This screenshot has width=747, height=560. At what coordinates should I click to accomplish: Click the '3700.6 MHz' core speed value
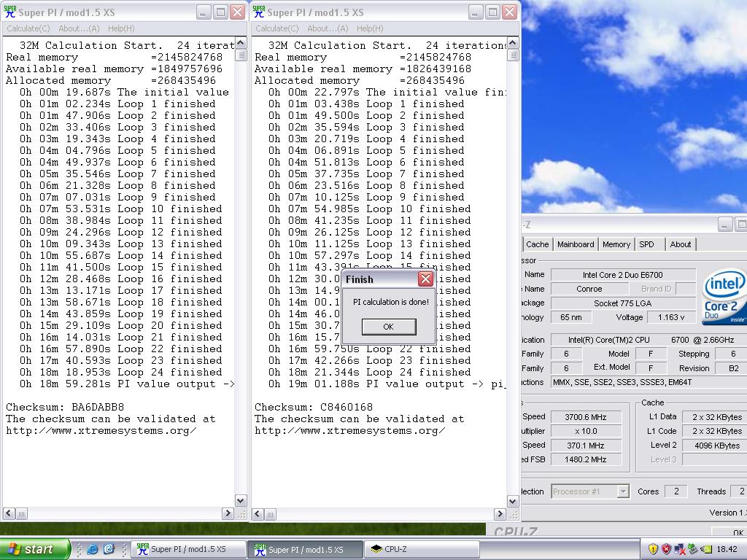coord(586,417)
